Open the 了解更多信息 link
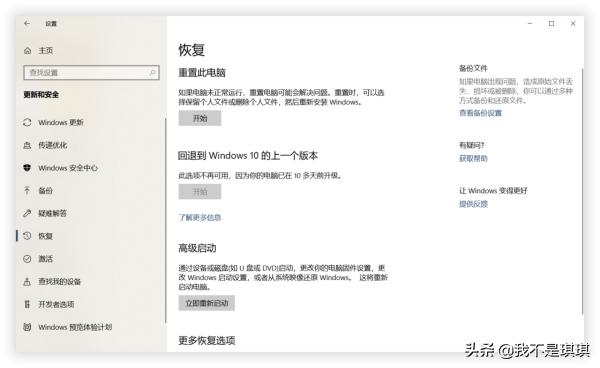 point(200,217)
